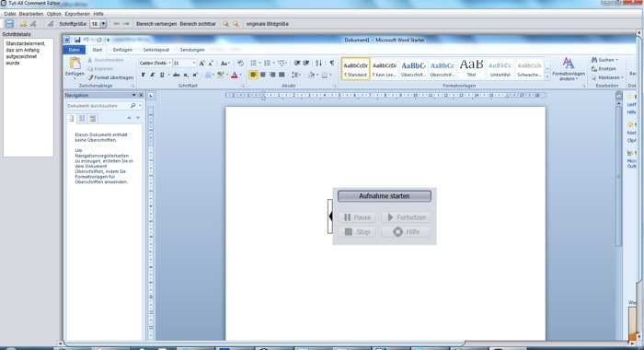Click Bereich verbergen

156,24
